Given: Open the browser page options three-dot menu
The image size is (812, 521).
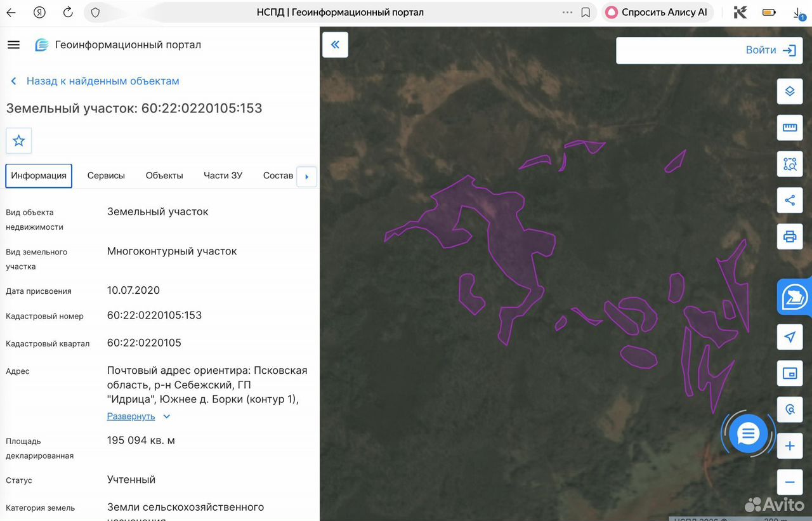Looking at the screenshot, I should pos(566,12).
